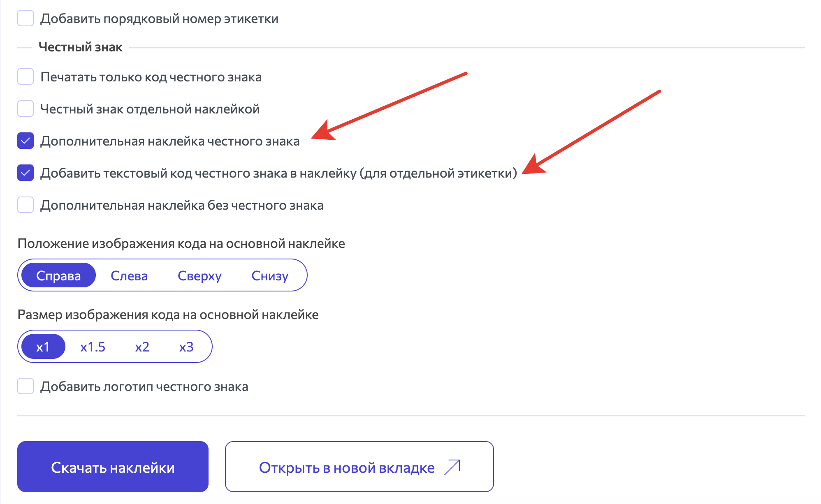
Task: Set code image size to x2
Action: tap(142, 347)
